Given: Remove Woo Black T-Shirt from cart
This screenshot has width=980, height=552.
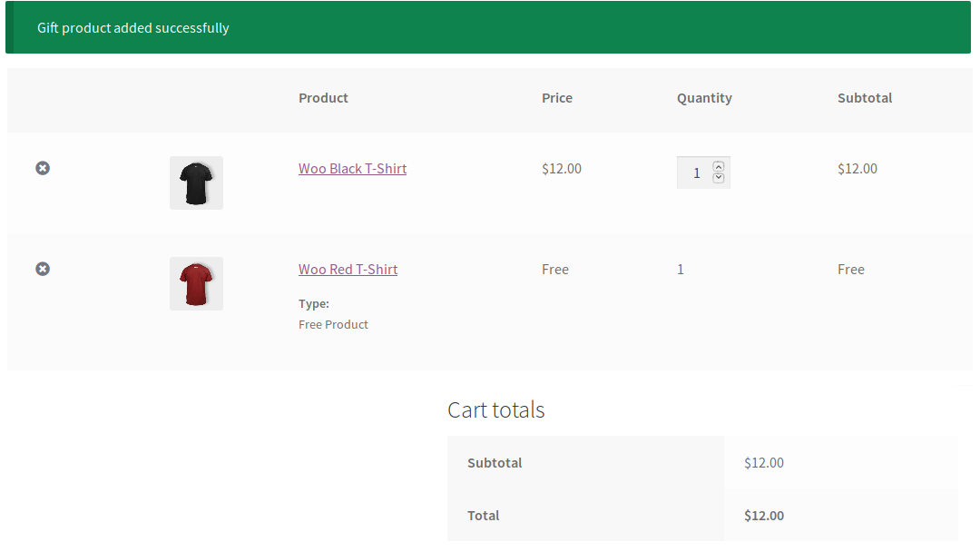Looking at the screenshot, I should click(43, 168).
